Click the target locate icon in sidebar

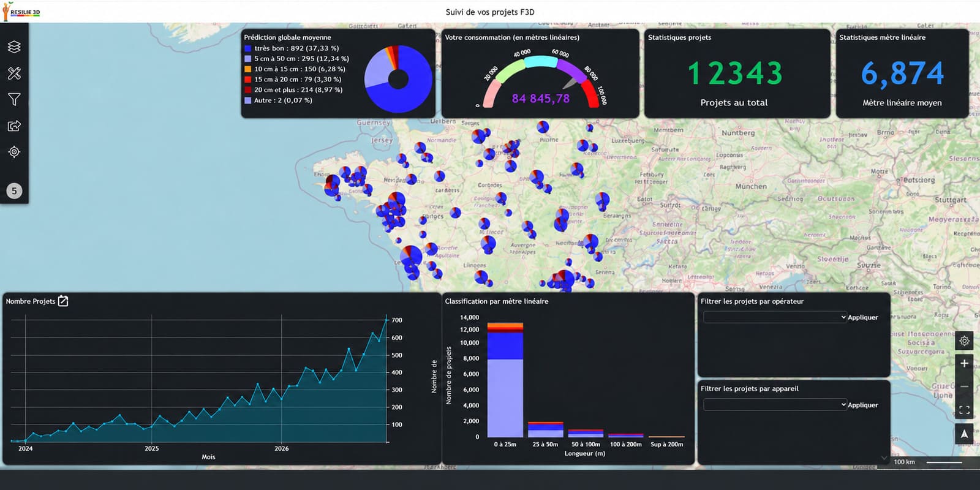14,152
